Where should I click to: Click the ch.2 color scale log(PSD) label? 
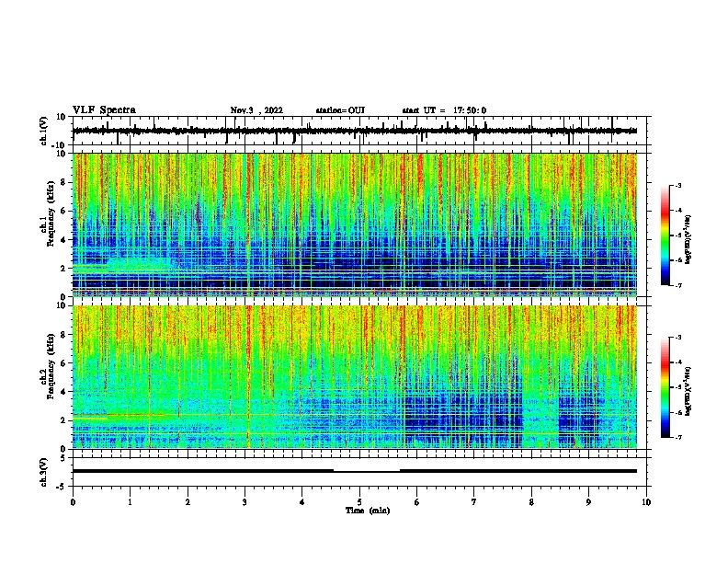tap(688, 391)
